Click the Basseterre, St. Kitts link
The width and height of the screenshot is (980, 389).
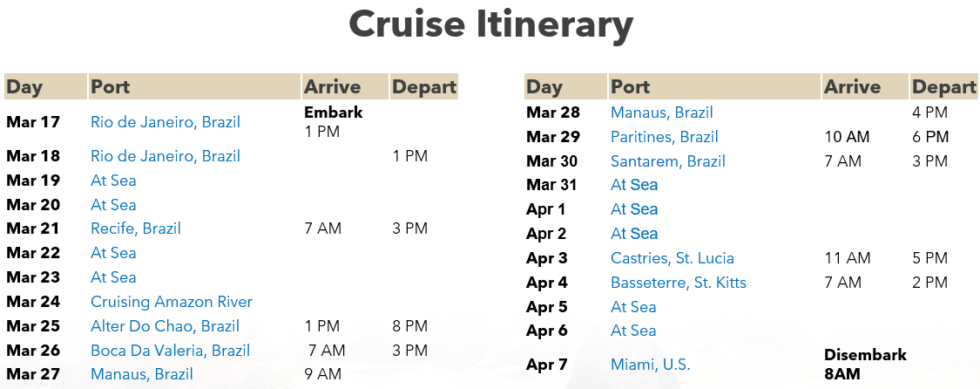coord(678,283)
